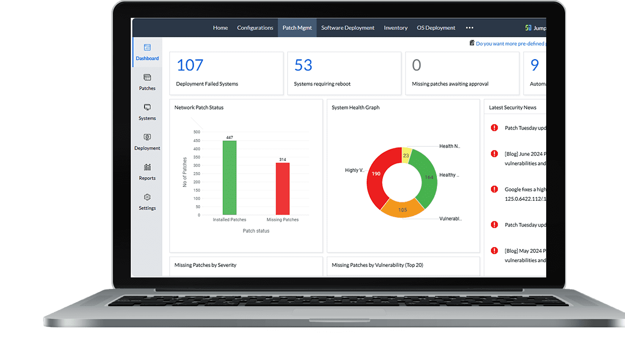
Task: Open the Inventory tab
Action: 395,28
